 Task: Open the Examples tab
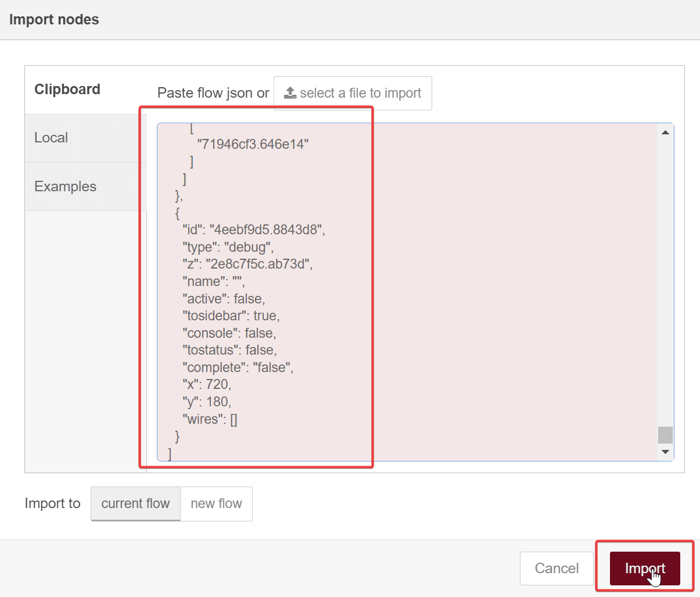click(x=65, y=187)
